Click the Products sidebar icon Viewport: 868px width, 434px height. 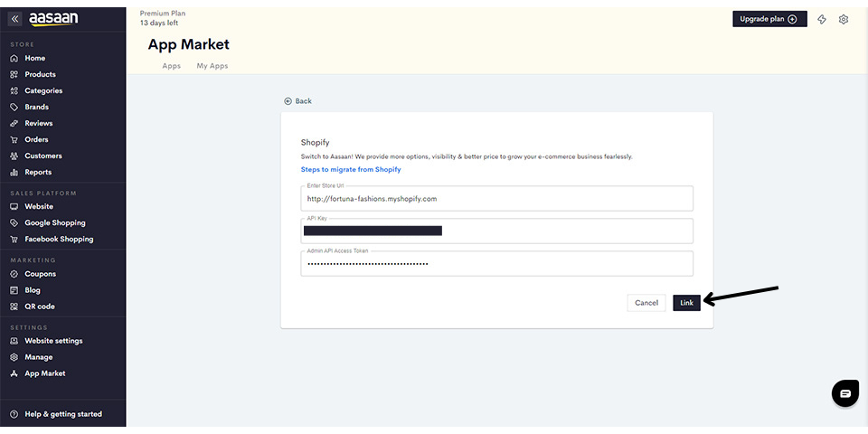(x=14, y=74)
